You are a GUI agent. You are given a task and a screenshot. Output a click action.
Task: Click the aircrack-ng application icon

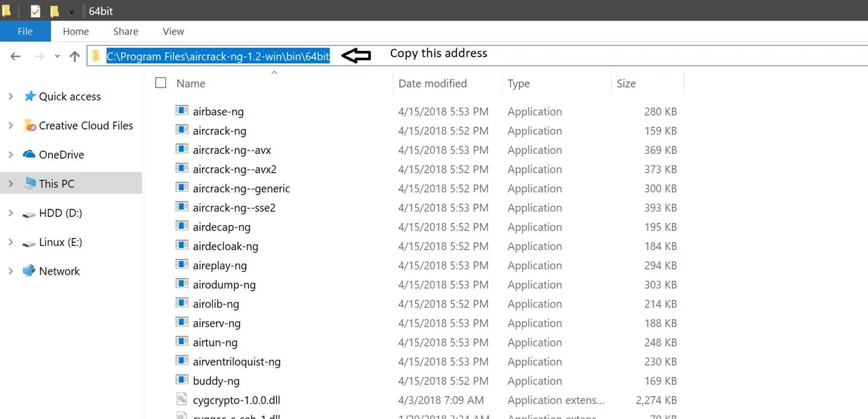point(182,129)
